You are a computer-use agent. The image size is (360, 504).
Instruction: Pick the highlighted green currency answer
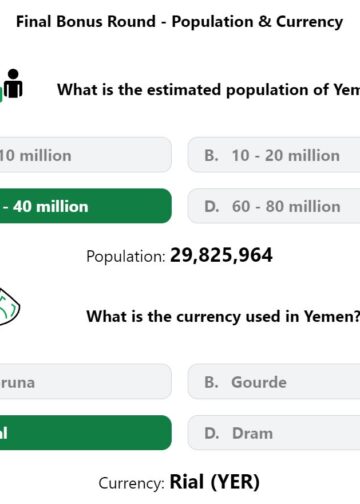(x=86, y=433)
